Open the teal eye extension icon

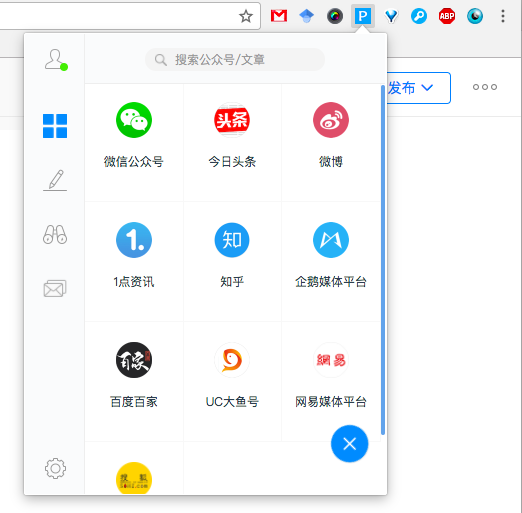coord(475,16)
